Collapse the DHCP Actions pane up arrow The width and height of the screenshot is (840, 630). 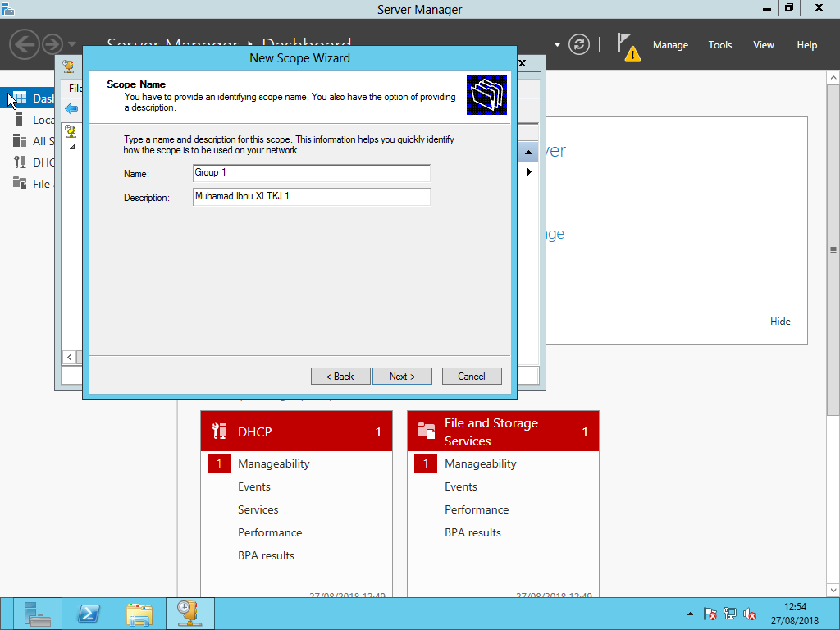[528, 153]
